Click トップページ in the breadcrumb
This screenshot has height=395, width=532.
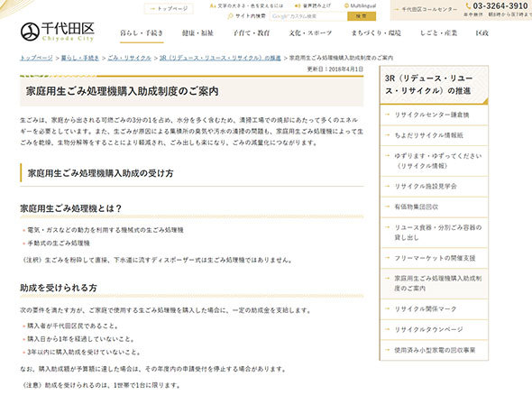coord(36,58)
